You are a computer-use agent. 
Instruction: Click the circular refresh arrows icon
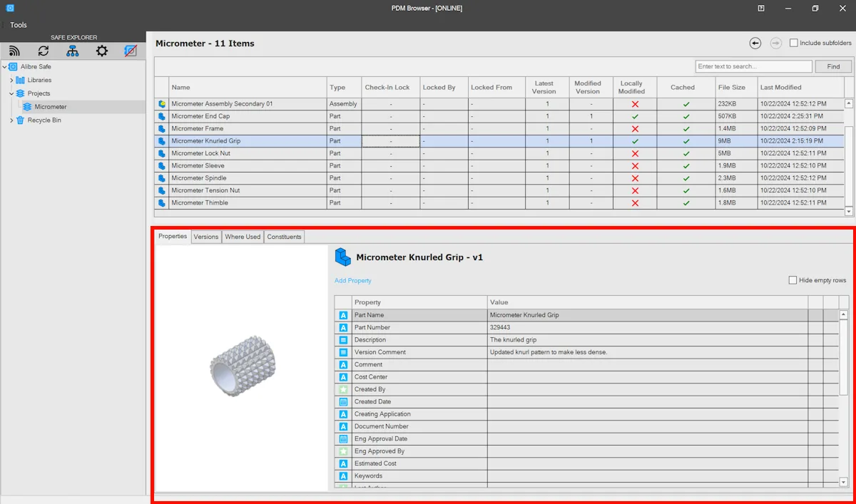44,51
